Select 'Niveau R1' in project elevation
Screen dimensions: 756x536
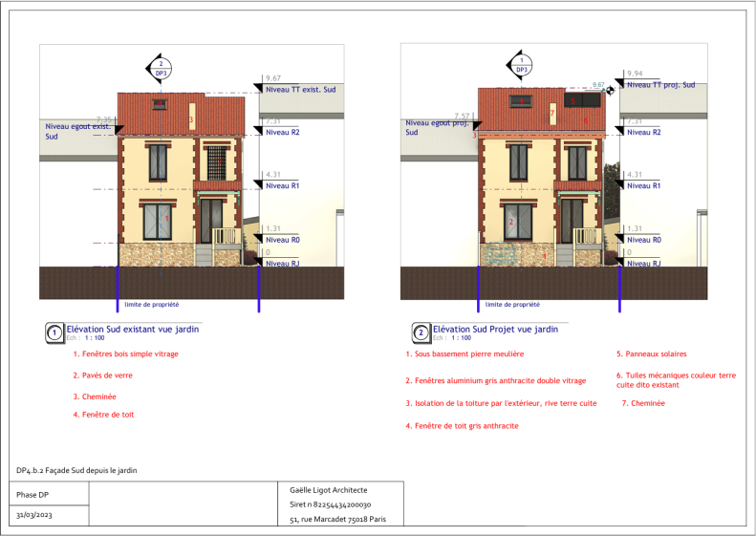pyautogui.click(x=643, y=186)
